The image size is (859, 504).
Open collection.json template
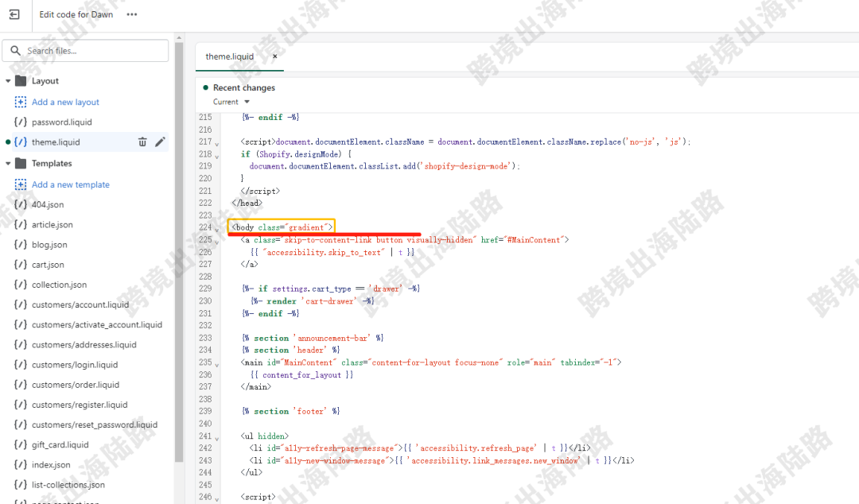59,285
